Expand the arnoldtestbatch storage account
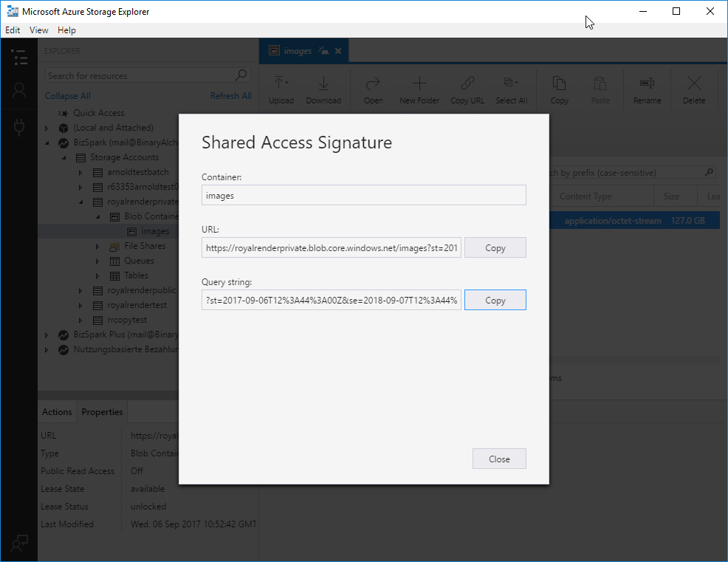 coord(80,172)
